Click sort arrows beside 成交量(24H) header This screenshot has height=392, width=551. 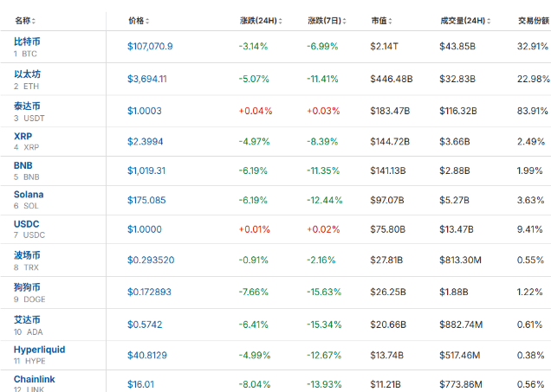pyautogui.click(x=490, y=21)
